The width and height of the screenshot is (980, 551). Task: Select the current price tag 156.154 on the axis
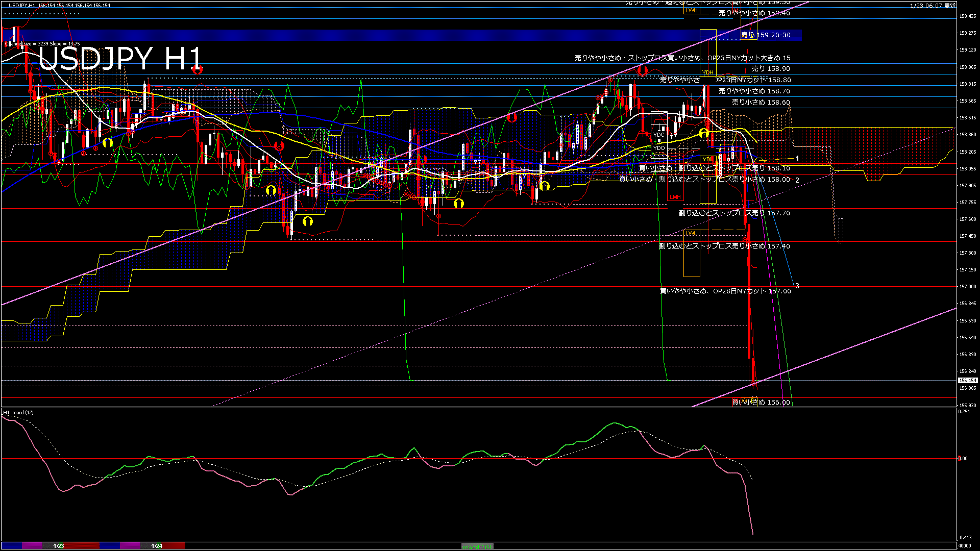click(967, 381)
